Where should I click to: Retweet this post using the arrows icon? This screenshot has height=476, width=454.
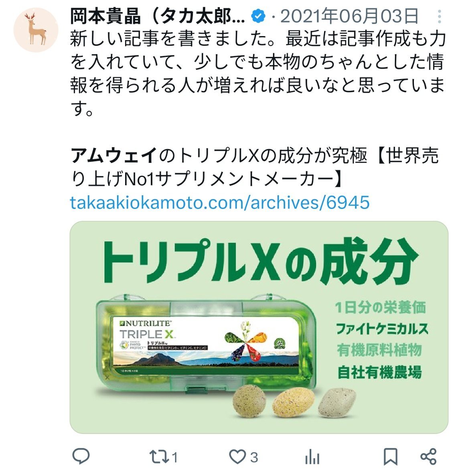[158, 457]
